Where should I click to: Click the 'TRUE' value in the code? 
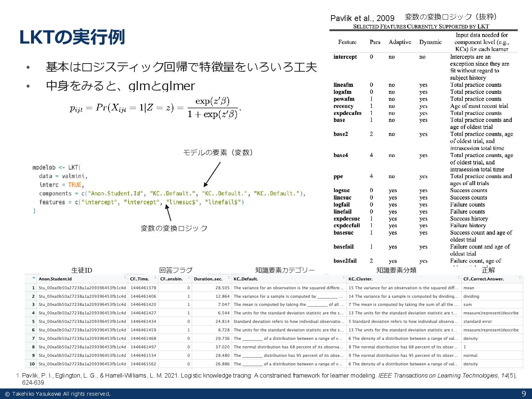click(75, 185)
